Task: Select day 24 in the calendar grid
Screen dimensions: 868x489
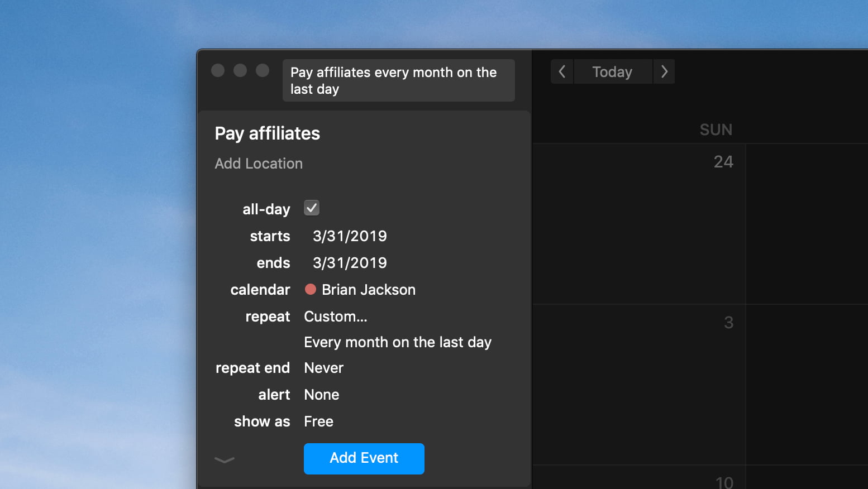Action: click(x=724, y=161)
